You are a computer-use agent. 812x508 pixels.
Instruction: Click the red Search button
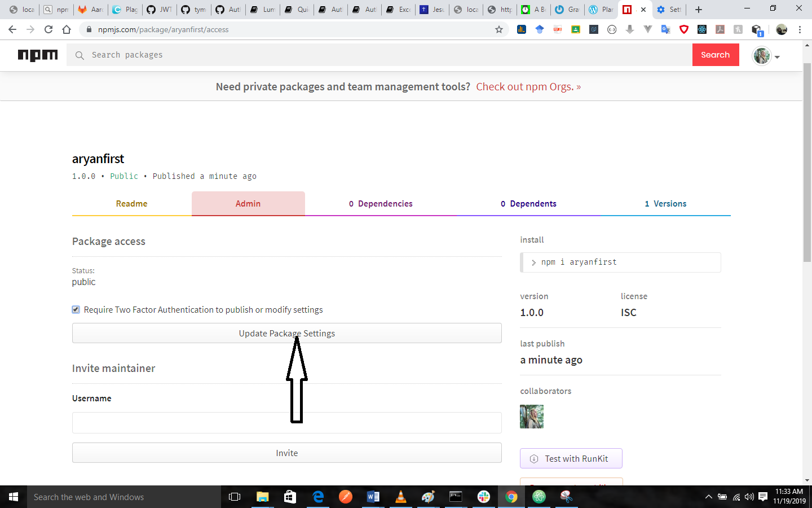[716, 55]
